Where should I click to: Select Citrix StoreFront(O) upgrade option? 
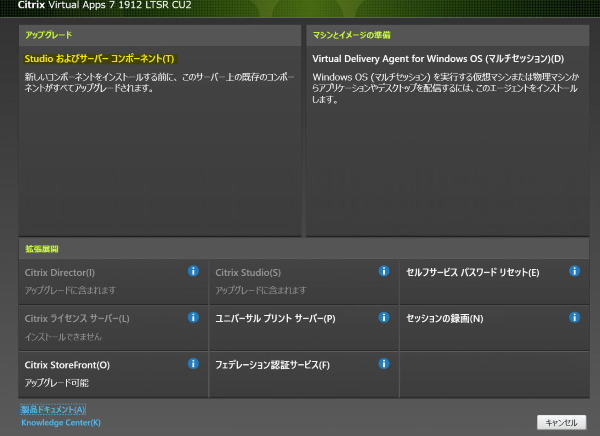point(67,365)
